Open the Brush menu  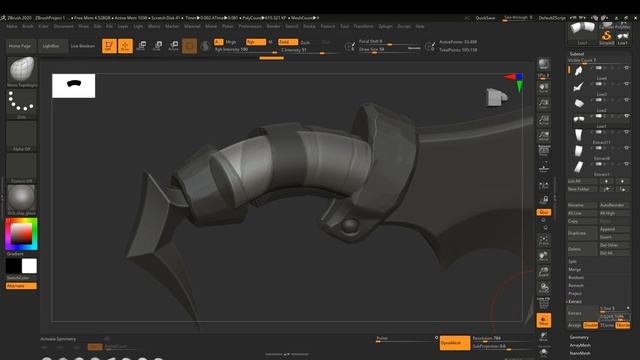28,26
